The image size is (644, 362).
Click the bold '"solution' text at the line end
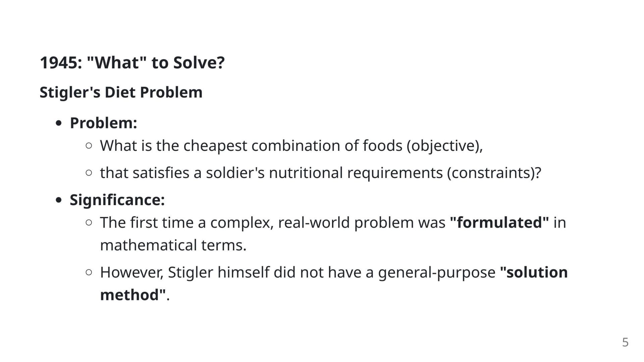(x=534, y=272)
